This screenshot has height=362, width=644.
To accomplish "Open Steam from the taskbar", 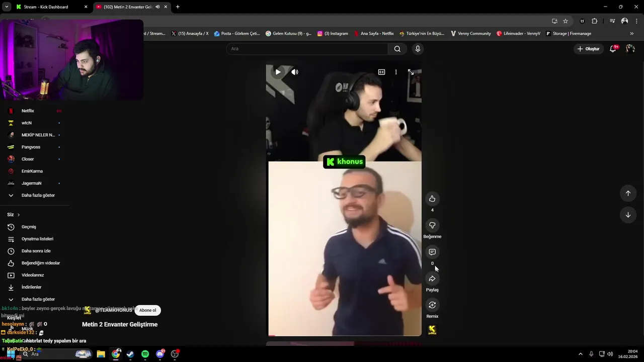I will pos(130,354).
